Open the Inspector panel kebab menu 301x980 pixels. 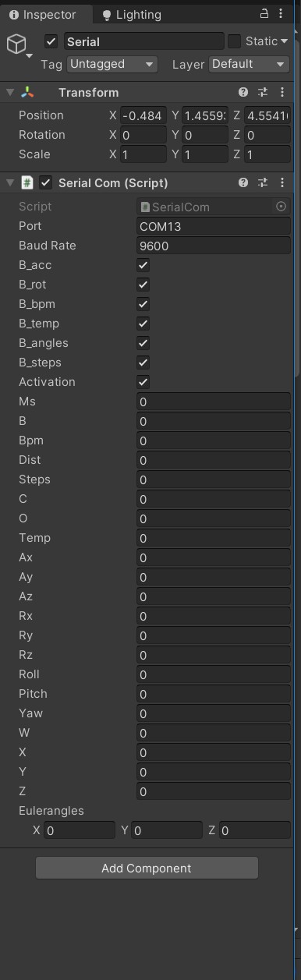pos(282,13)
